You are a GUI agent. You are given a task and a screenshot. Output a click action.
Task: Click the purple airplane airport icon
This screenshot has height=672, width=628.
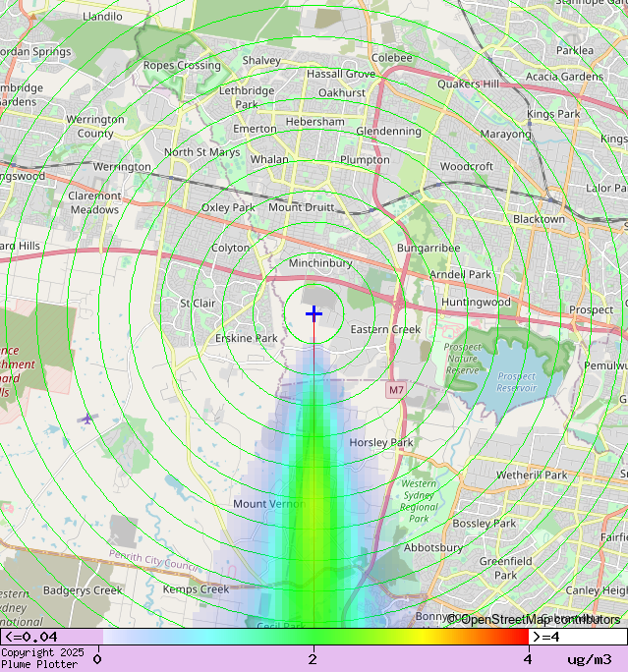coord(87,419)
